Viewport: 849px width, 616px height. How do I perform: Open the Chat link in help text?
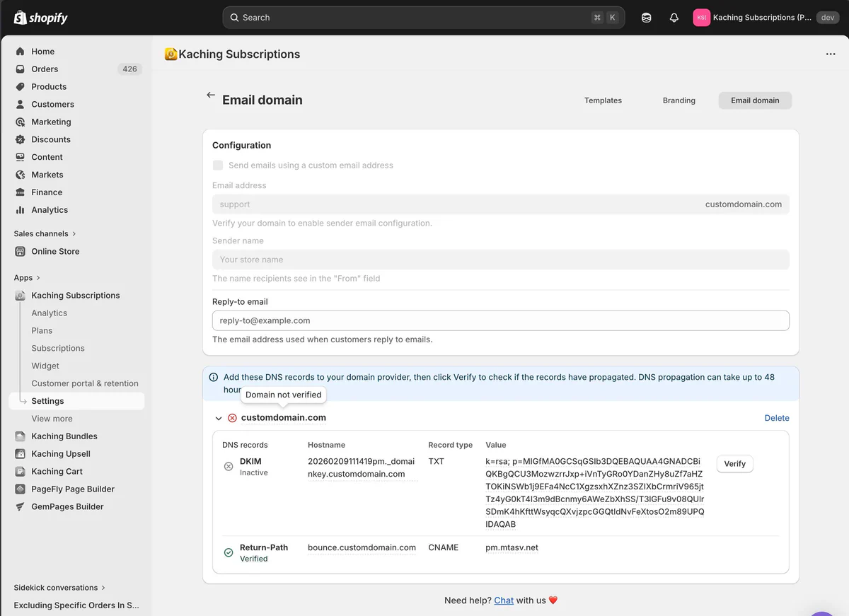(504, 600)
